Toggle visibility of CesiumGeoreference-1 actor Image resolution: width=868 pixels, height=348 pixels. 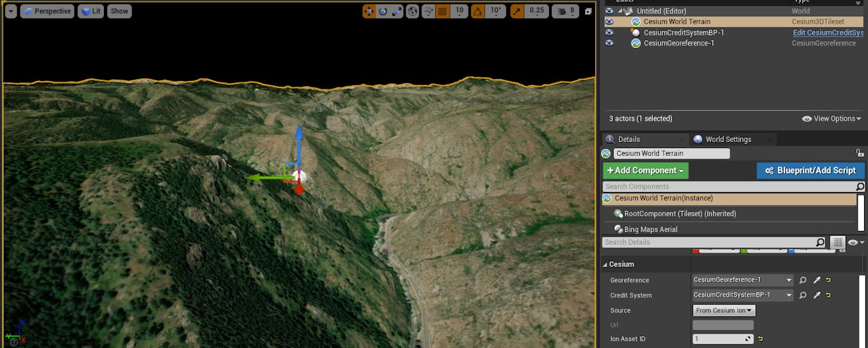(x=609, y=43)
